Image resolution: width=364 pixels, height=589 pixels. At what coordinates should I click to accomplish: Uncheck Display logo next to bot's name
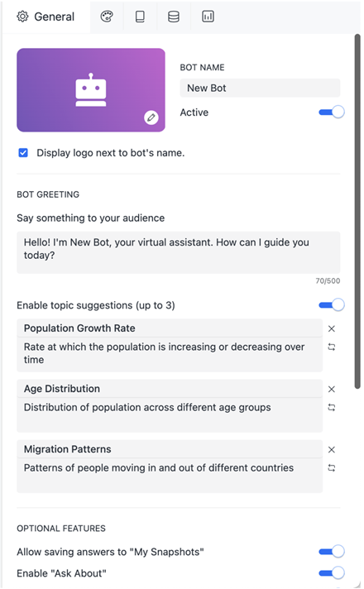(23, 153)
